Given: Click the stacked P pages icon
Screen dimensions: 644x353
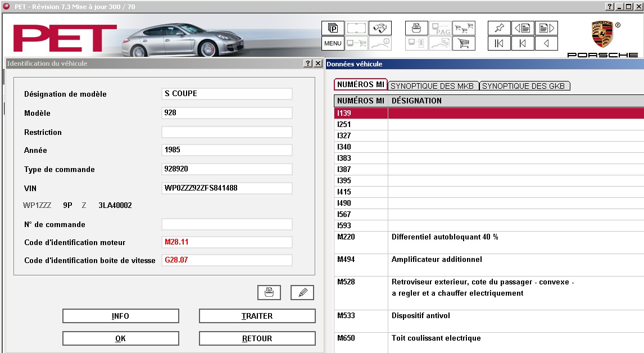Looking at the screenshot, I should point(333,28).
